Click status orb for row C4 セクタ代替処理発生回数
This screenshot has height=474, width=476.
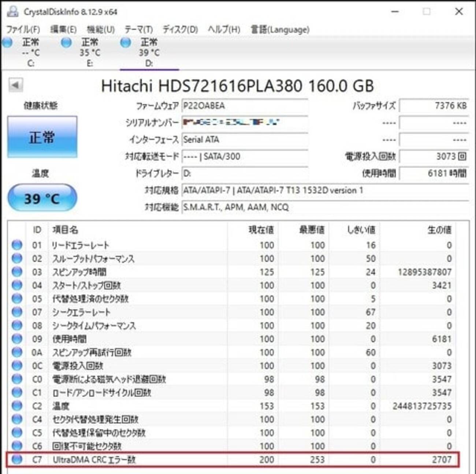pos(17,419)
